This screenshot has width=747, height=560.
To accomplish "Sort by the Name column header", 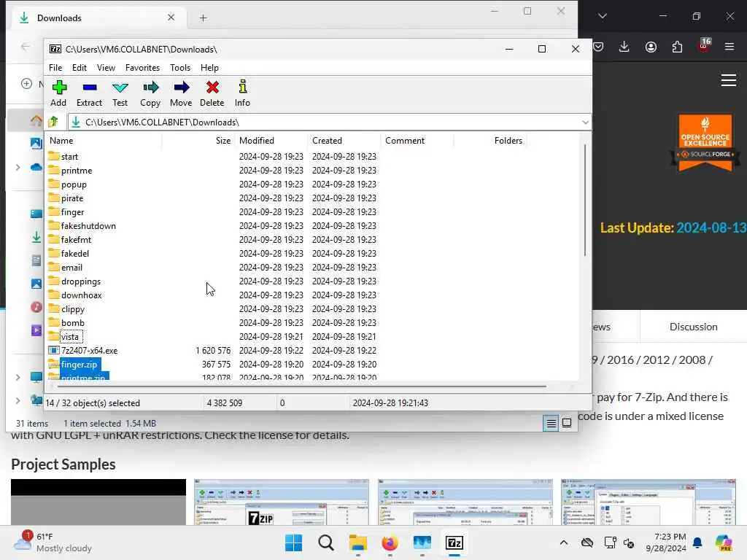I will pyautogui.click(x=104, y=141).
